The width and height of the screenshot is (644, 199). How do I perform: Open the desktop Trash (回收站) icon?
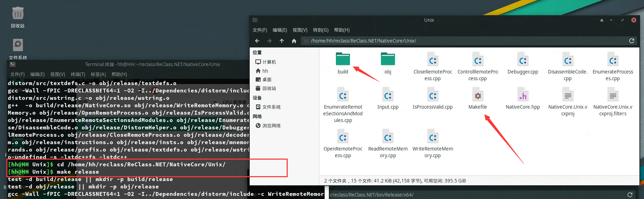[x=18, y=14]
